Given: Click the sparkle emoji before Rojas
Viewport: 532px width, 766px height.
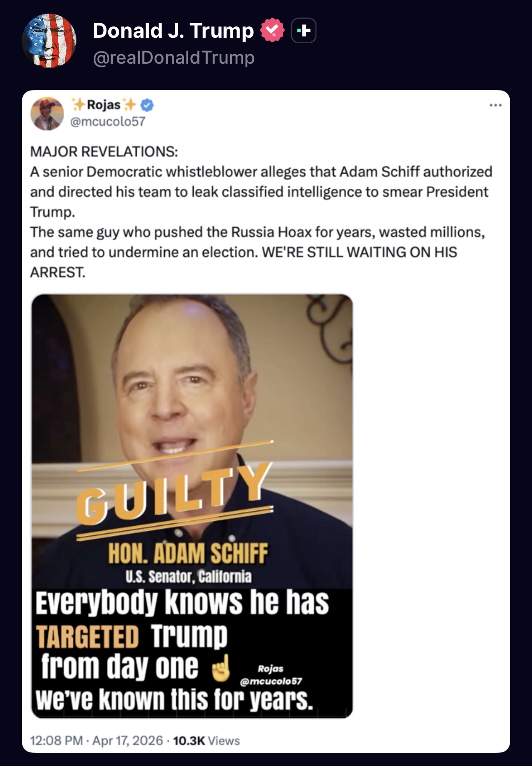Looking at the screenshot, I should [78, 105].
